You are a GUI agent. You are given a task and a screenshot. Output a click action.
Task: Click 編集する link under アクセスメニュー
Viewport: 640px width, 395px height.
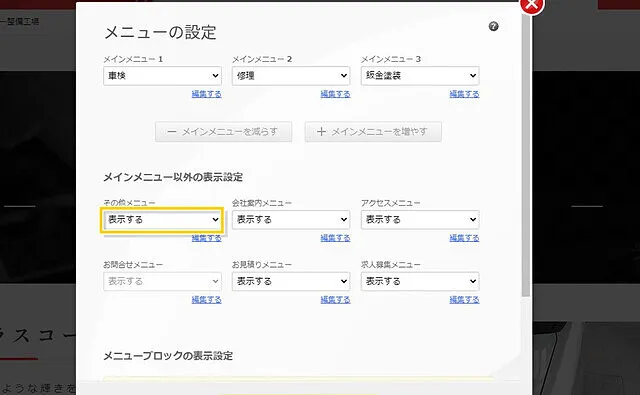click(x=464, y=238)
